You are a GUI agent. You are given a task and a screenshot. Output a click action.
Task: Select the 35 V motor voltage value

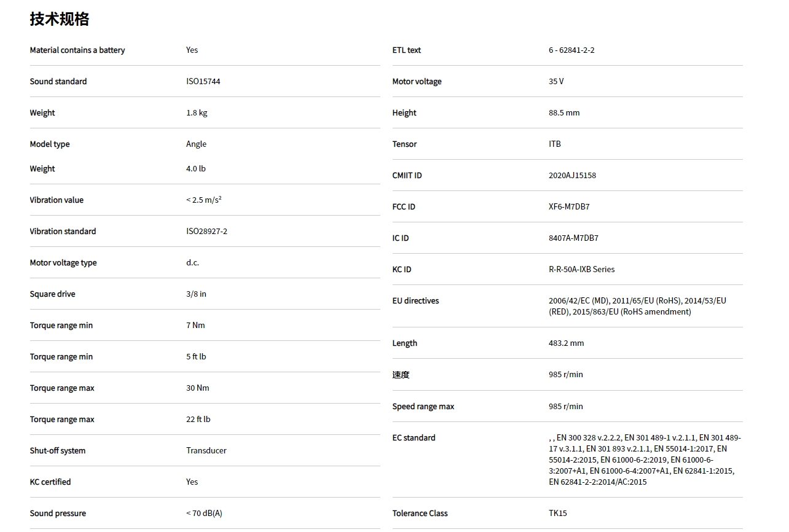point(556,81)
